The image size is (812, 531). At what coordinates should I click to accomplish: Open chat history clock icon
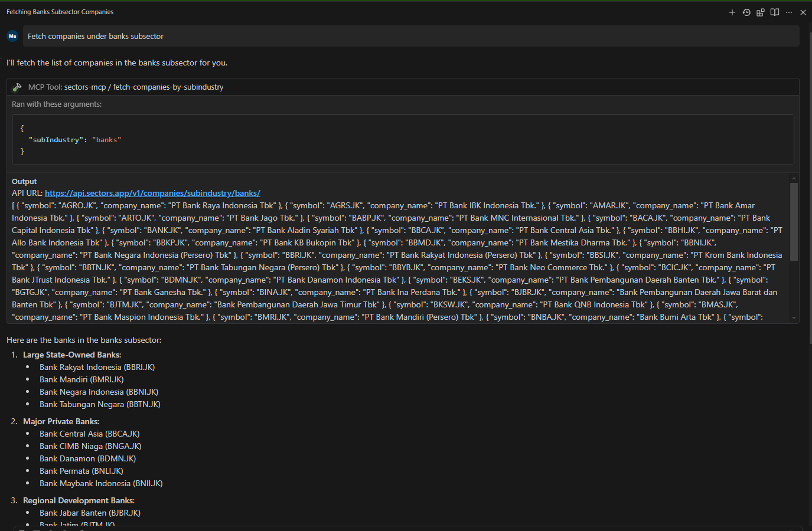tap(746, 12)
